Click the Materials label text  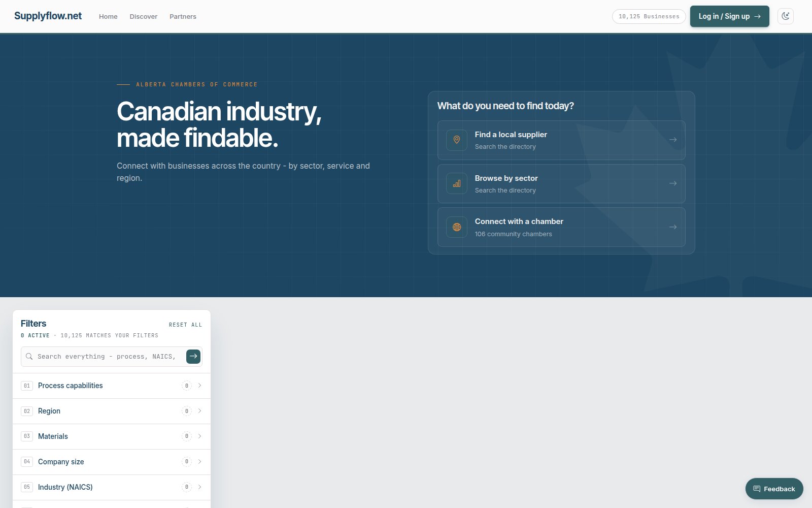click(x=53, y=436)
